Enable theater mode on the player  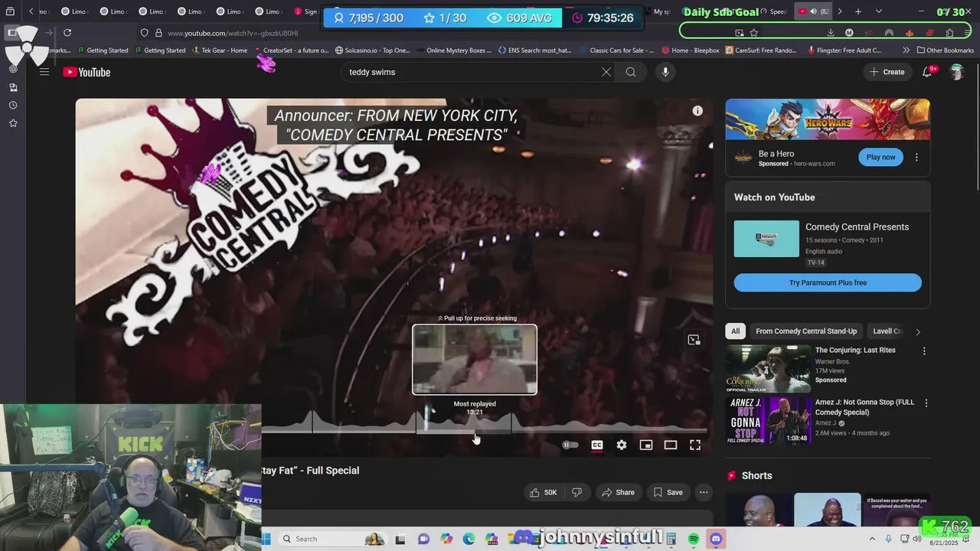pyautogui.click(x=671, y=445)
